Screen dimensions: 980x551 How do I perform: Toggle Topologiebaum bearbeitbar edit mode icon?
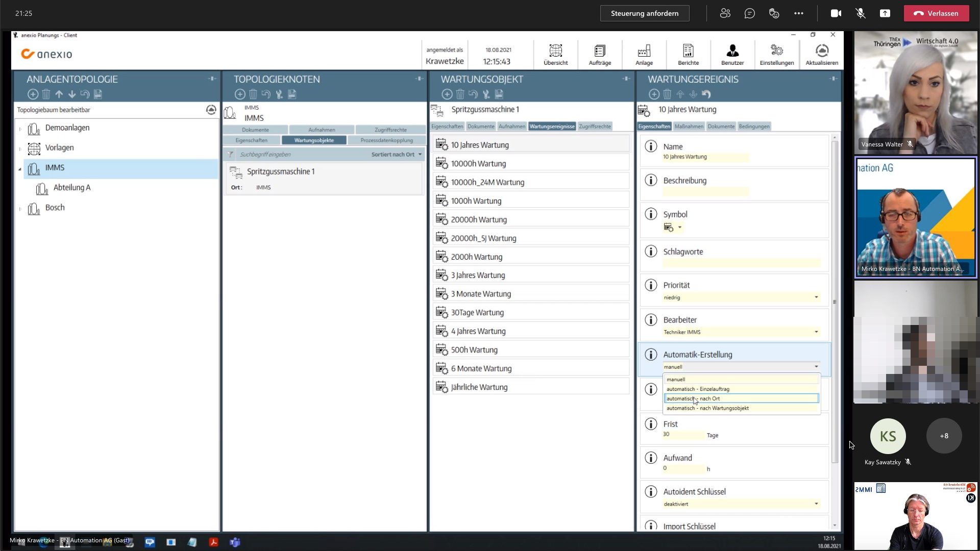211,110
